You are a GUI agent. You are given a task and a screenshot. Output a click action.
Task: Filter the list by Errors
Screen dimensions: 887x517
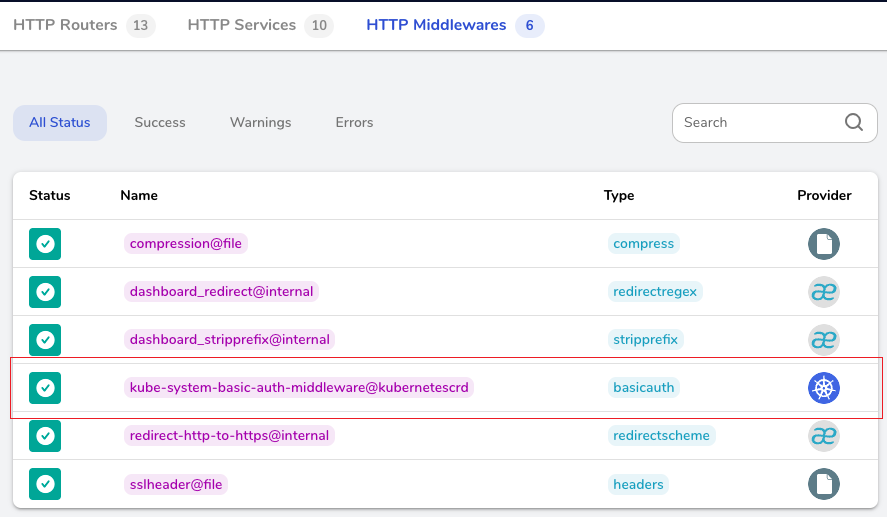[354, 123]
